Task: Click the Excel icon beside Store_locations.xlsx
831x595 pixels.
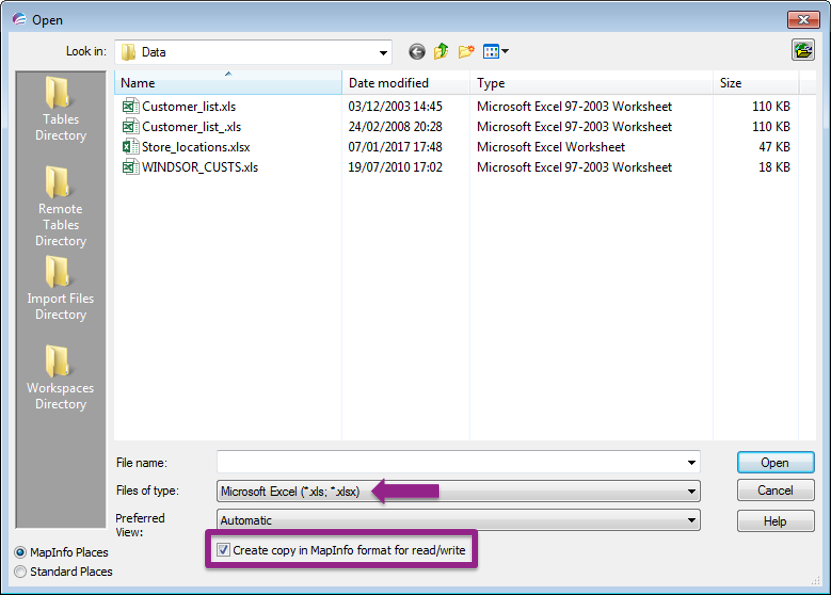Action: (x=129, y=146)
